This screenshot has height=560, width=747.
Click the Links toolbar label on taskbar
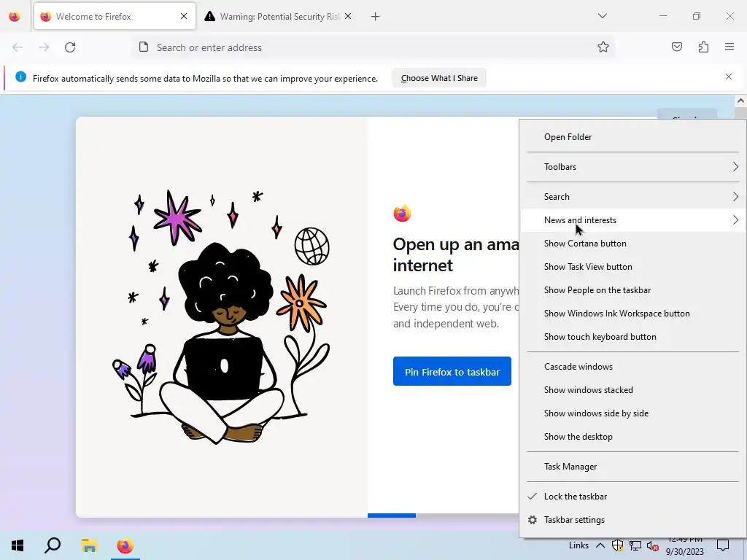(578, 545)
